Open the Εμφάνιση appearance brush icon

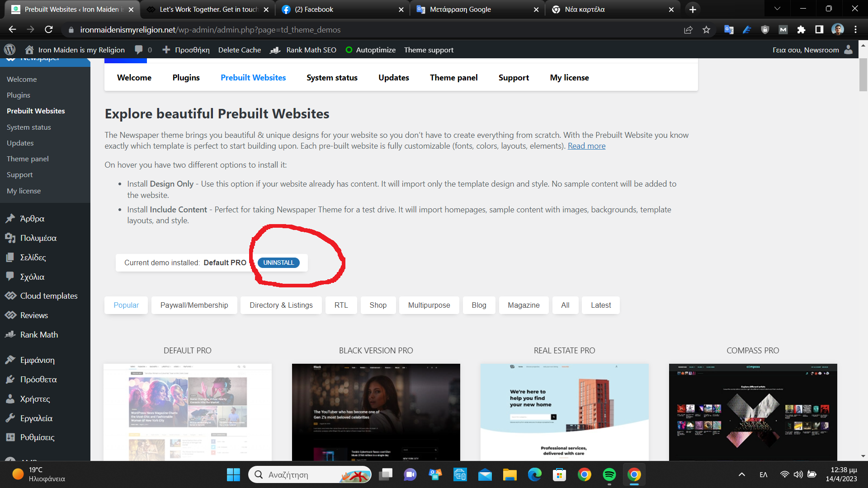10,360
